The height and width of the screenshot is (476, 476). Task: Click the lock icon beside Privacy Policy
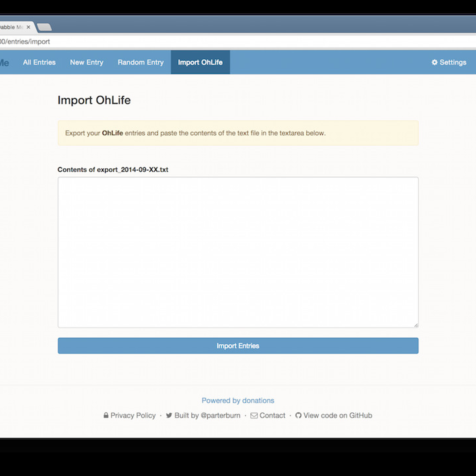[106, 415]
